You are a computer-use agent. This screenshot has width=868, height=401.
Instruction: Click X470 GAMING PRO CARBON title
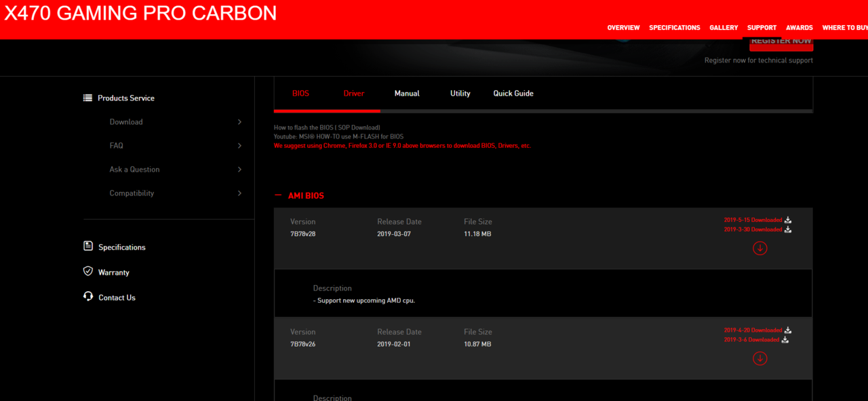pos(140,13)
